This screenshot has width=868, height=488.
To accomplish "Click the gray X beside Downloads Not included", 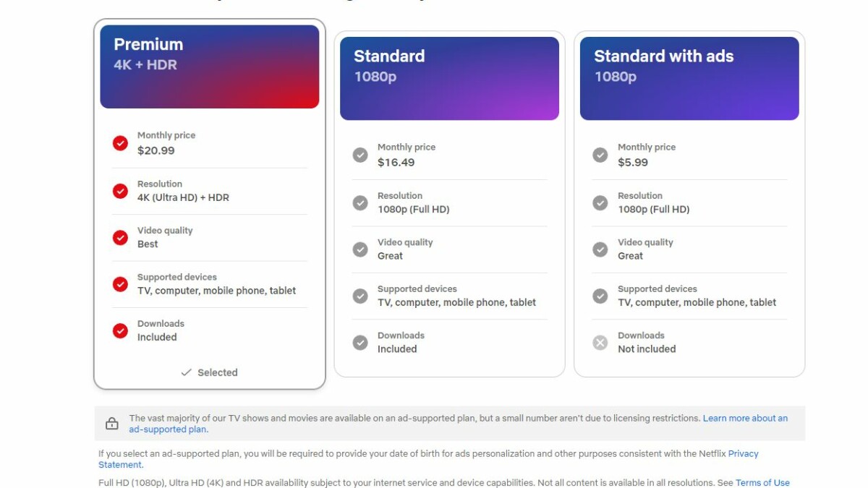I will click(600, 343).
